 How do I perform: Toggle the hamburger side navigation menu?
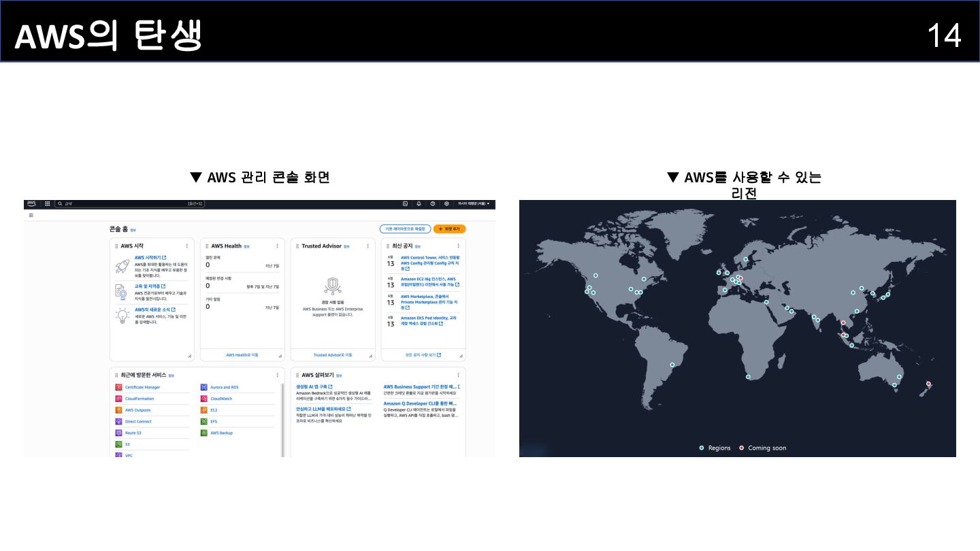click(x=31, y=215)
